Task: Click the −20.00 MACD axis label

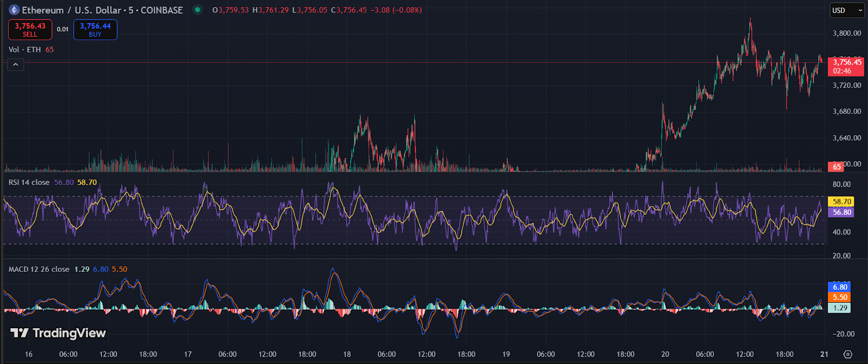Action: tap(843, 334)
